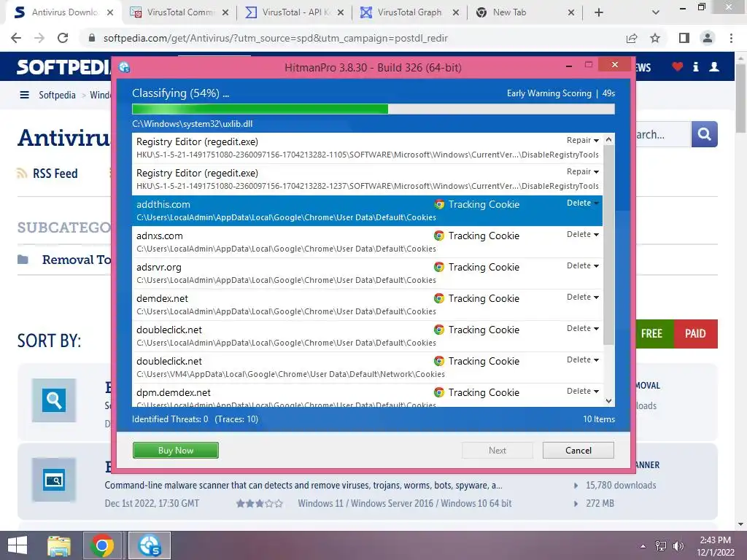Open Chrome side panel icon
The height and width of the screenshot is (560, 747).
tap(684, 38)
